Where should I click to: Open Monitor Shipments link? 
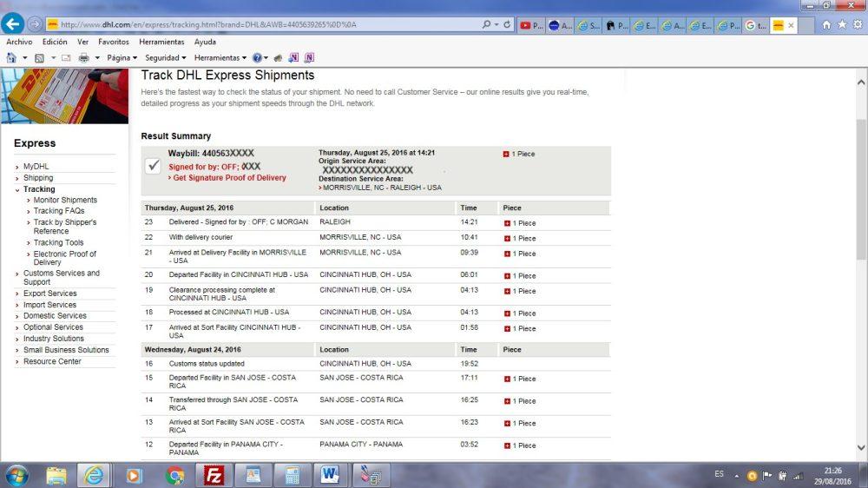click(x=65, y=200)
